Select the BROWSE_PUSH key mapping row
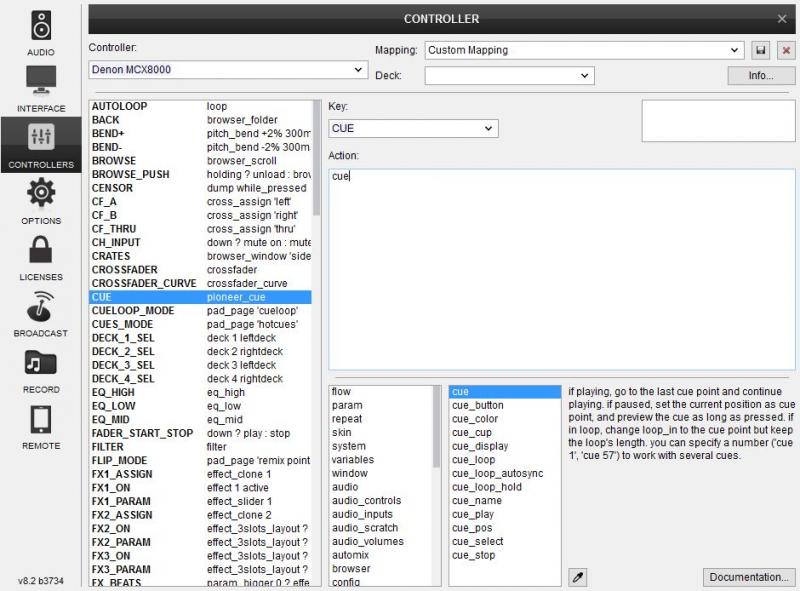 point(200,174)
